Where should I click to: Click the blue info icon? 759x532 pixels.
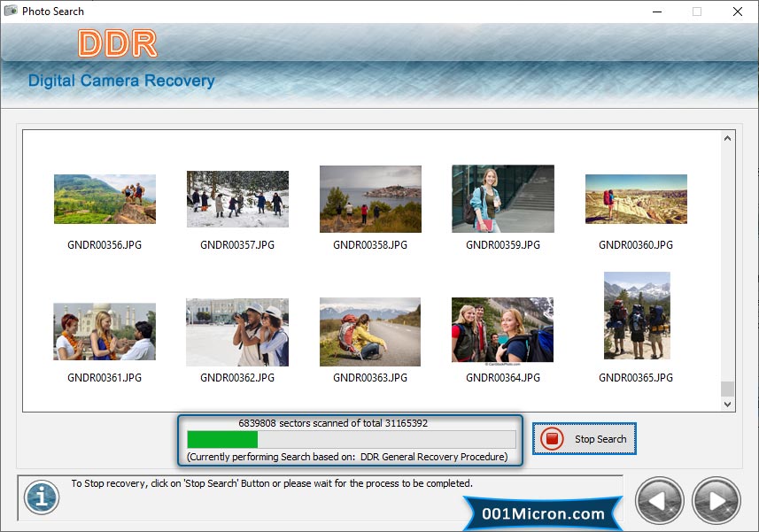[41, 497]
